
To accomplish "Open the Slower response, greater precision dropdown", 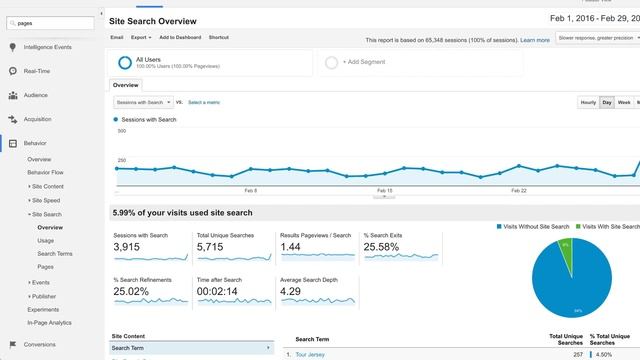I will click(x=598, y=38).
